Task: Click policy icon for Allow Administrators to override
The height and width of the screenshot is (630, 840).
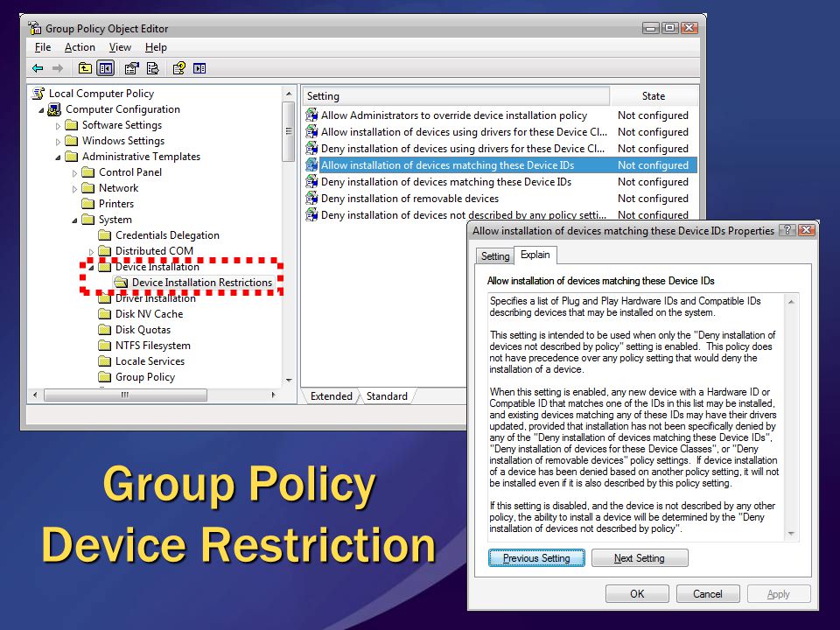Action: [311, 115]
